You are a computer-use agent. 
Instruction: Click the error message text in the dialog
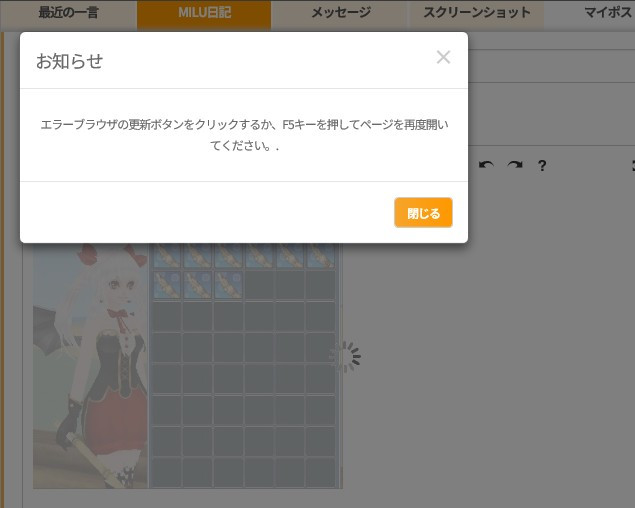[244, 134]
